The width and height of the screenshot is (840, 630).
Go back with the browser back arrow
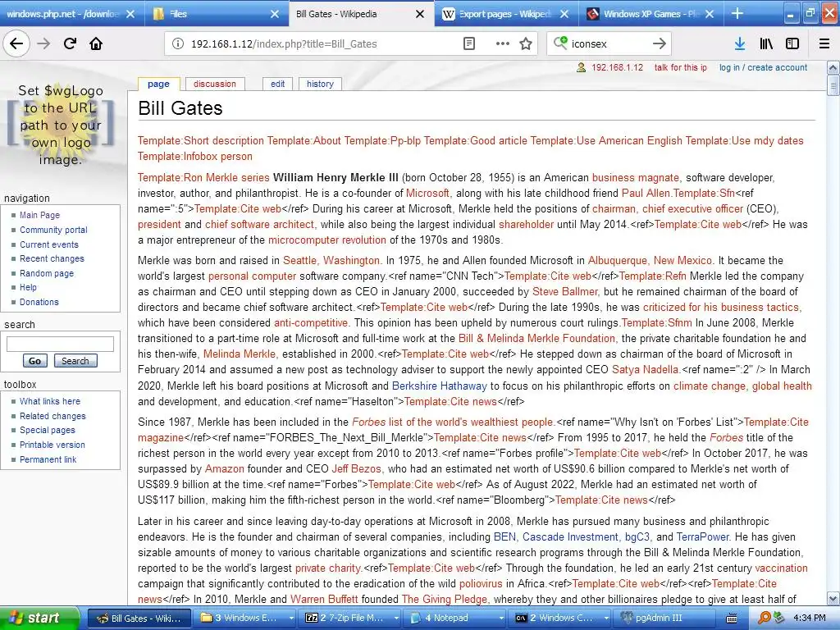pyautogui.click(x=16, y=43)
